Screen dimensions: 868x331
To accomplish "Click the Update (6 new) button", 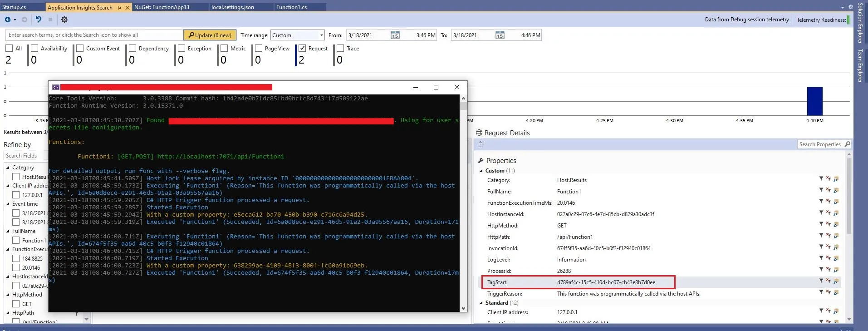I will (x=210, y=35).
